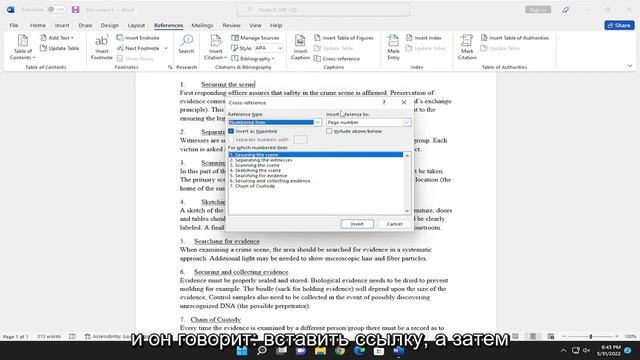This screenshot has height=360, width=640.
Task: Click the Cross-reference ribbon button
Action: (337, 59)
